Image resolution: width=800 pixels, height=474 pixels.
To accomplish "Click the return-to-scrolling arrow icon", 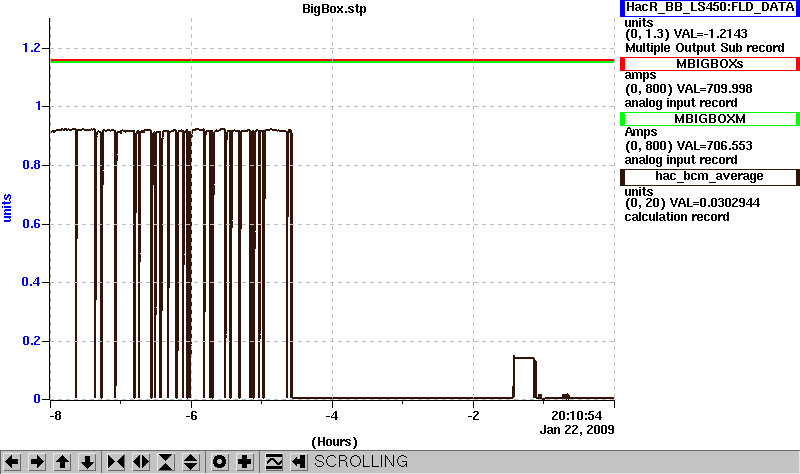I will (x=298, y=462).
